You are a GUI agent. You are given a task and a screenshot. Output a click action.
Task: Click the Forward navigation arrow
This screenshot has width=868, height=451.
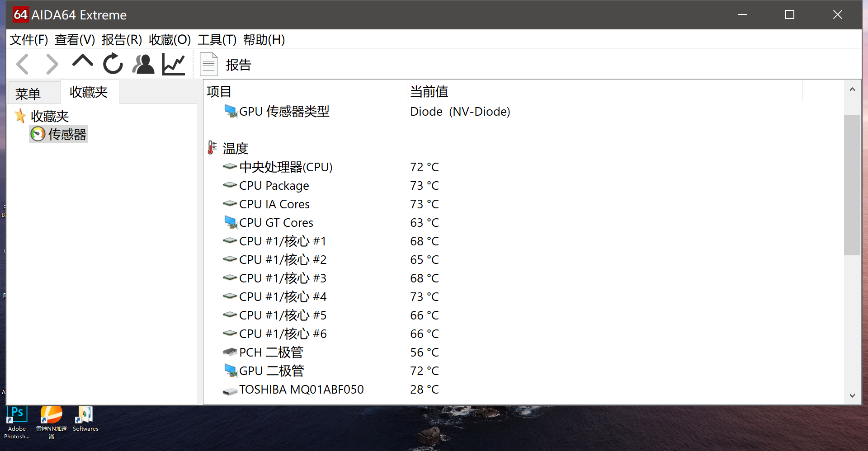pyautogui.click(x=52, y=64)
